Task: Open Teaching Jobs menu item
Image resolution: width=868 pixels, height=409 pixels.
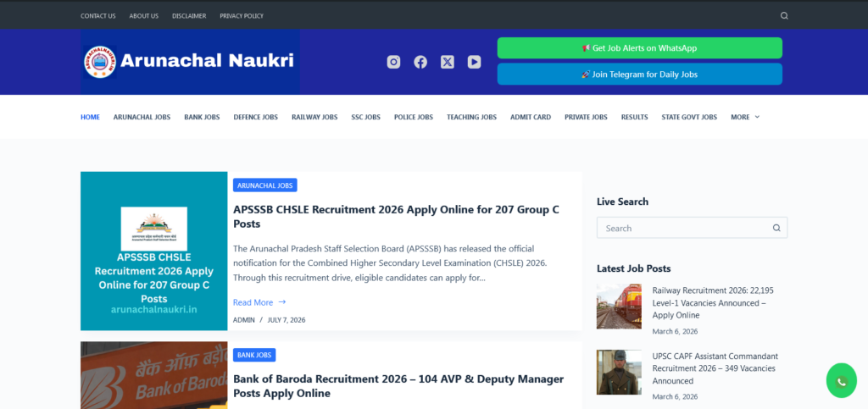Action: pos(471,117)
